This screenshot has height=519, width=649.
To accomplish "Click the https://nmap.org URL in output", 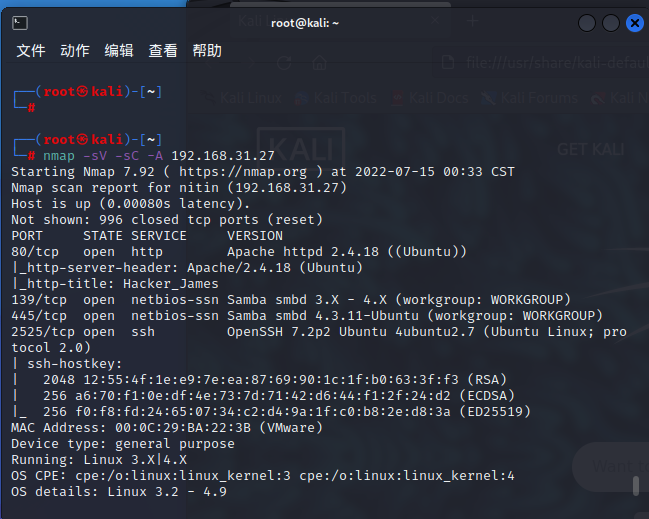I will [x=243, y=172].
